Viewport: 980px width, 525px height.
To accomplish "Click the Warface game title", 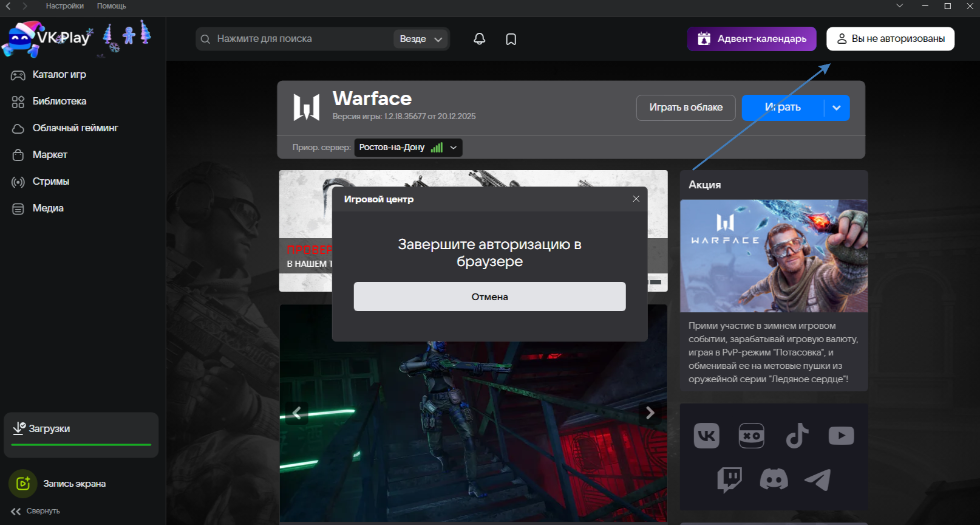I will coord(372,98).
